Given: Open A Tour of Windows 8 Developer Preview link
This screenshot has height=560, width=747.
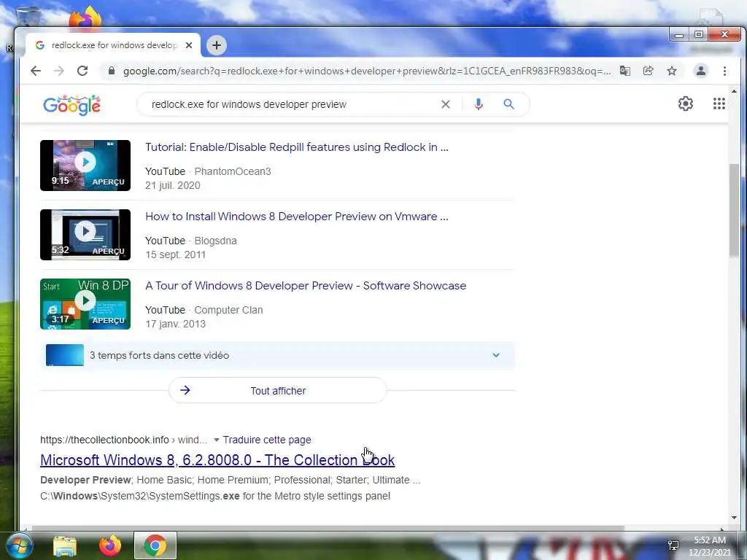Looking at the screenshot, I should coord(306,286).
